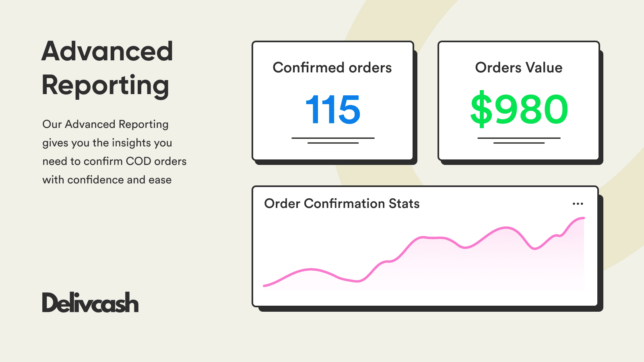The height and width of the screenshot is (362, 644).
Task: Select the Confirmed orders card title
Action: pos(332,68)
